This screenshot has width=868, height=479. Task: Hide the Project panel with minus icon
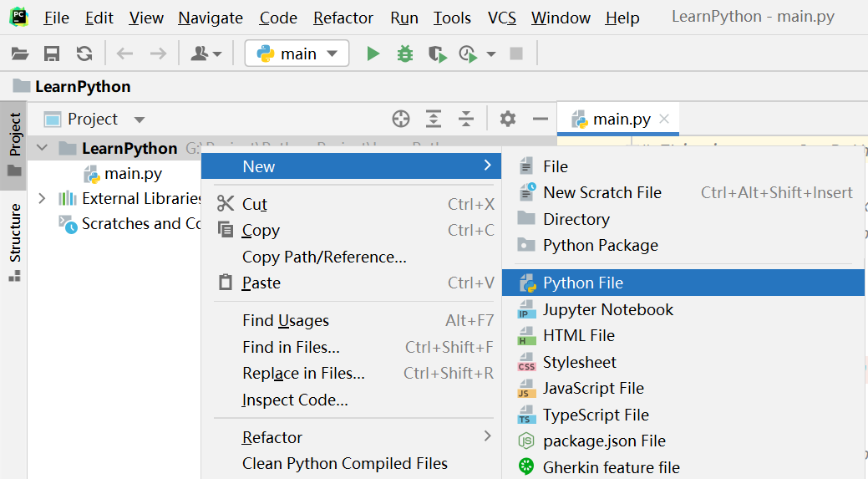point(541,119)
